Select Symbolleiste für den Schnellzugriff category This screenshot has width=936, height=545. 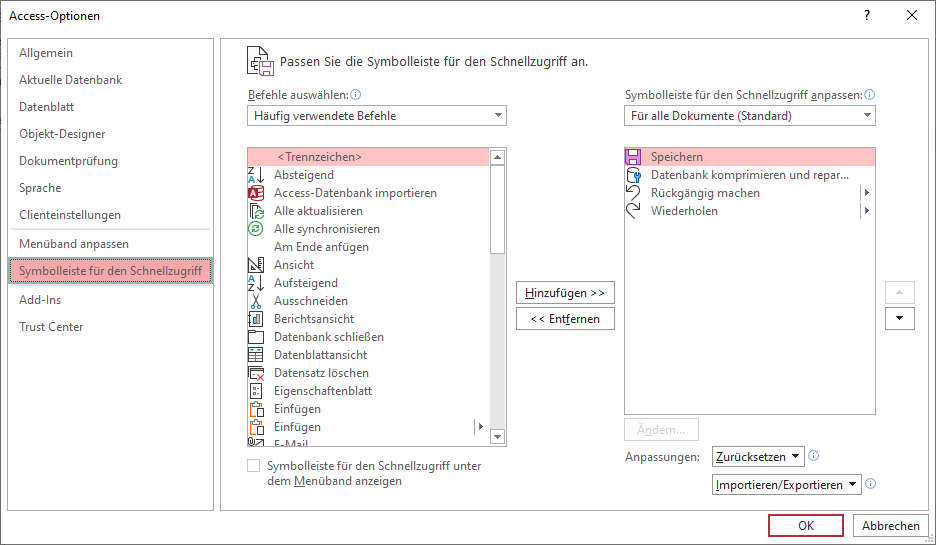point(110,271)
